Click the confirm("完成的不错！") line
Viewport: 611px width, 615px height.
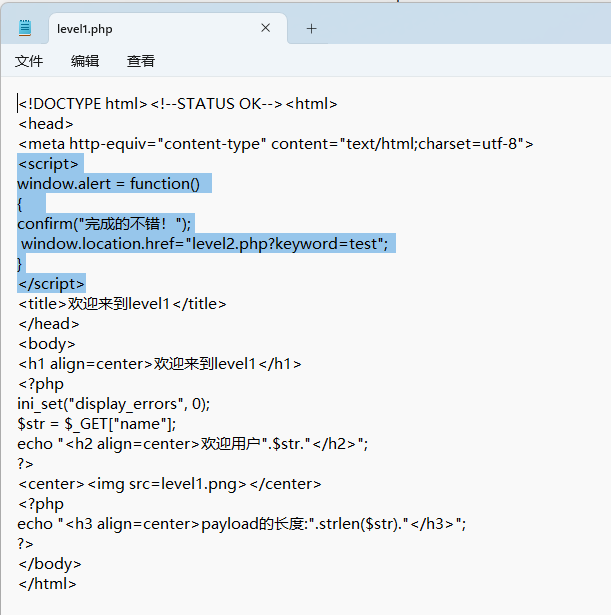pos(104,224)
